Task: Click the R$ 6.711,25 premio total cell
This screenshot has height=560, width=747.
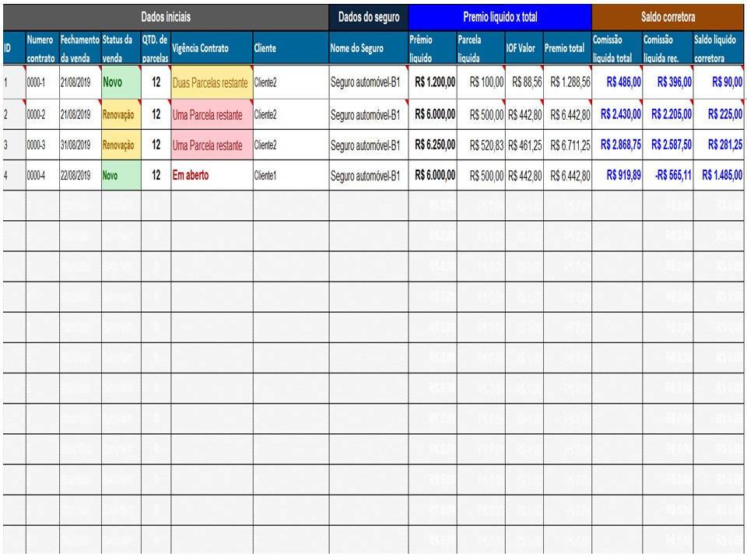Action: pyautogui.click(x=566, y=145)
